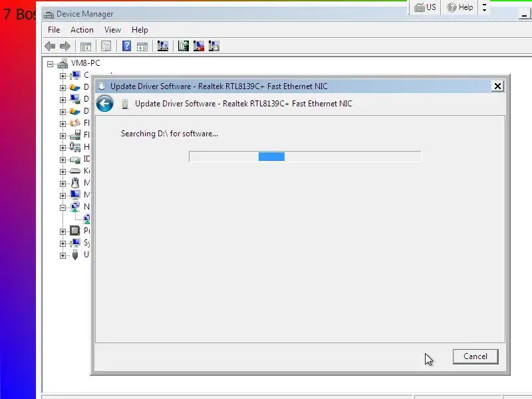Viewport: 532px width, 399px height.
Task: Click the Back arrow in Device Manager toolbar
Action: [50, 46]
